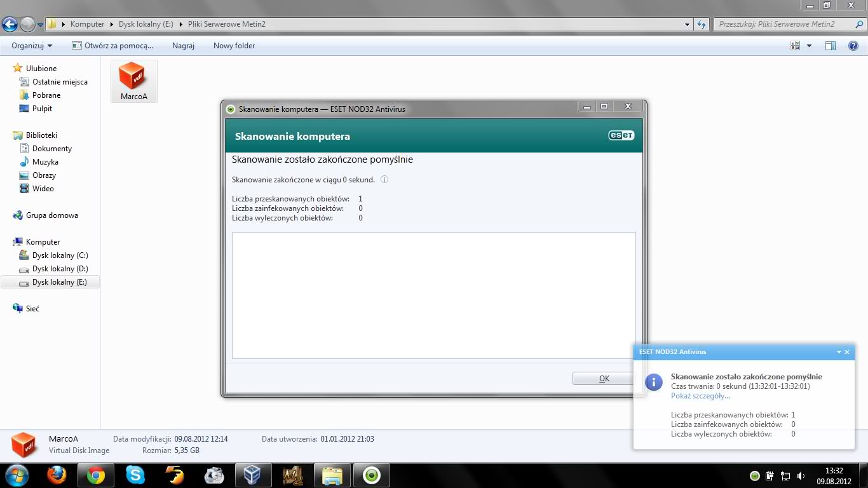
Task: Click Pliki Serwerowe Metin2 in the address bar
Action: [227, 24]
